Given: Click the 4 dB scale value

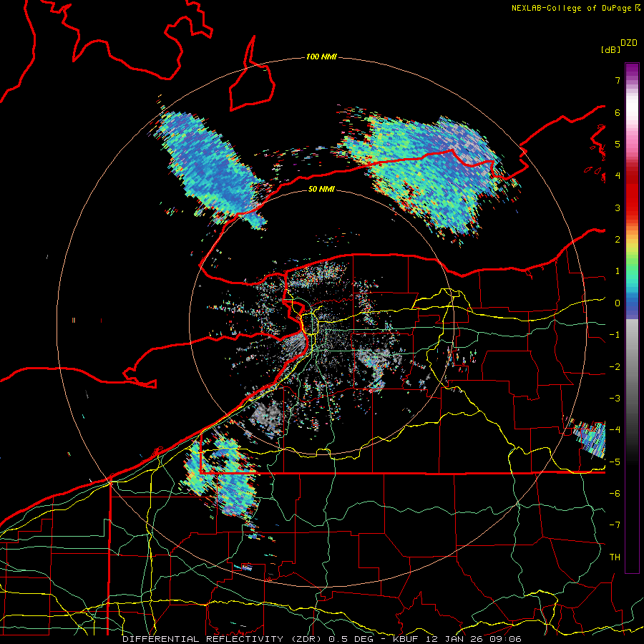Looking at the screenshot, I should [618, 176].
